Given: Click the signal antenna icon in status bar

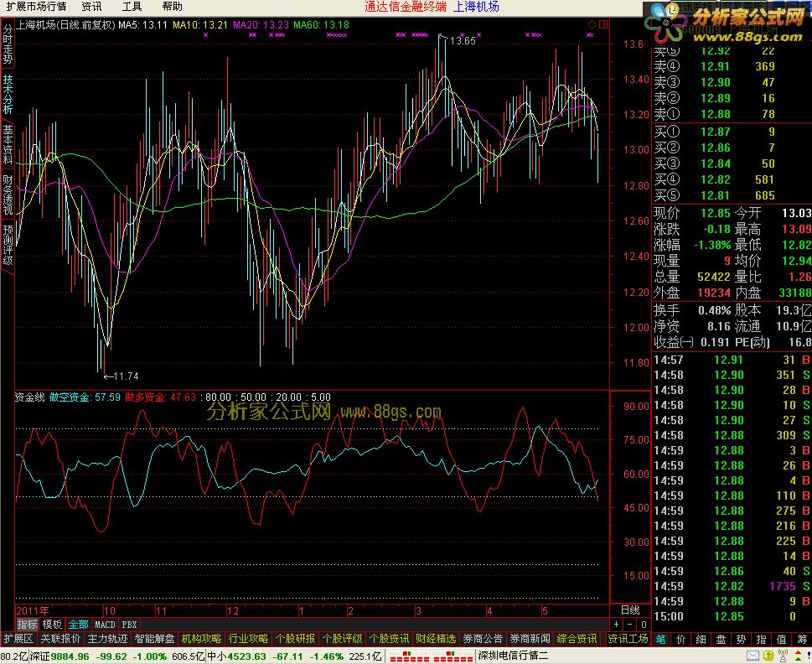Looking at the screenshot, I should tap(783, 656).
